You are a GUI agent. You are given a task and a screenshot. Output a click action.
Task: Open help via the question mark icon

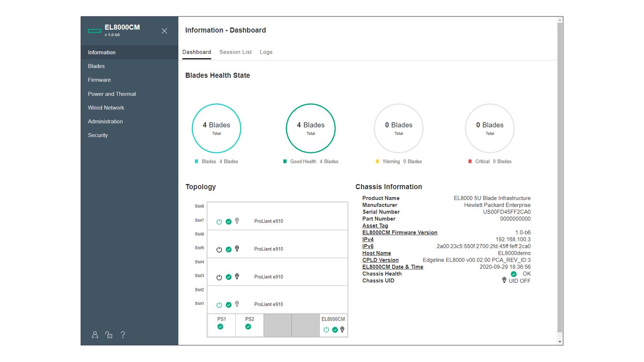[123, 335]
